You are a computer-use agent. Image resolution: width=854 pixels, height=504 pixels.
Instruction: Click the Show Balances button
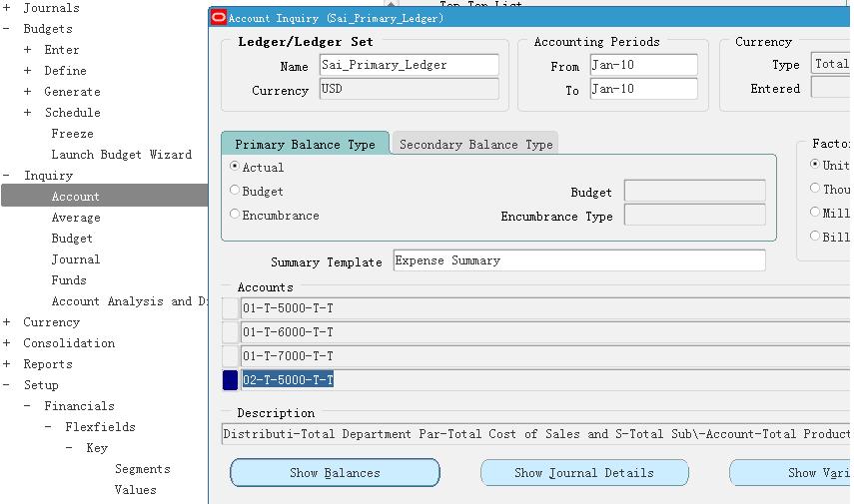tap(335, 472)
